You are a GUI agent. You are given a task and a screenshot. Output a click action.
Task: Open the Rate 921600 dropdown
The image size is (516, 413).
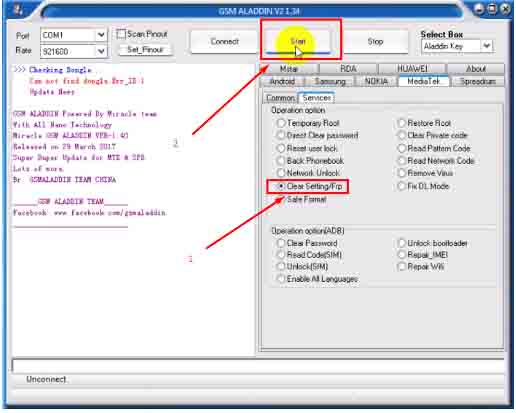101,51
